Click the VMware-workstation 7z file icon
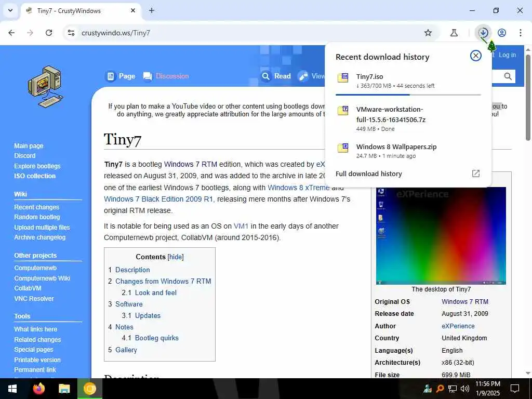Image resolution: width=532 pixels, height=399 pixels. (343, 111)
